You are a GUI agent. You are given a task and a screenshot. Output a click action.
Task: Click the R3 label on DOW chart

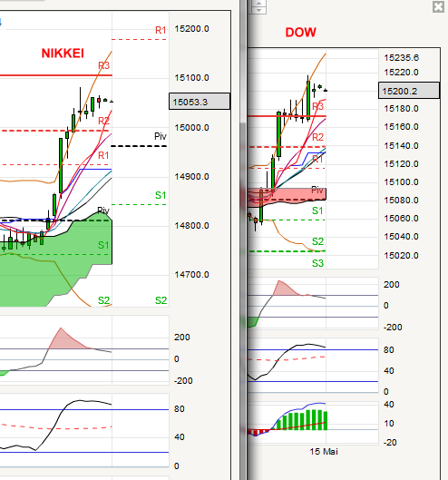[x=317, y=106]
